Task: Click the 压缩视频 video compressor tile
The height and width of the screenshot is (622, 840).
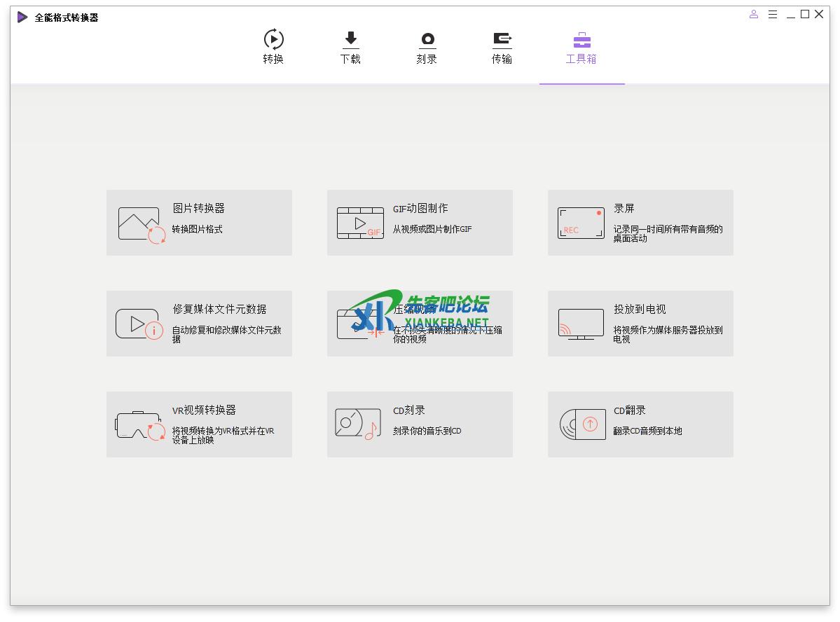Action: point(420,324)
